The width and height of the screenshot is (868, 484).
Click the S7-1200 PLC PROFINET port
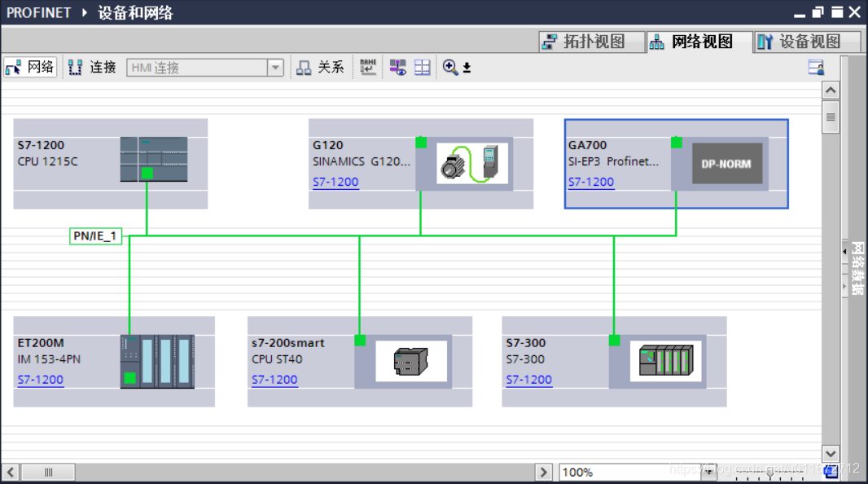[x=147, y=173]
